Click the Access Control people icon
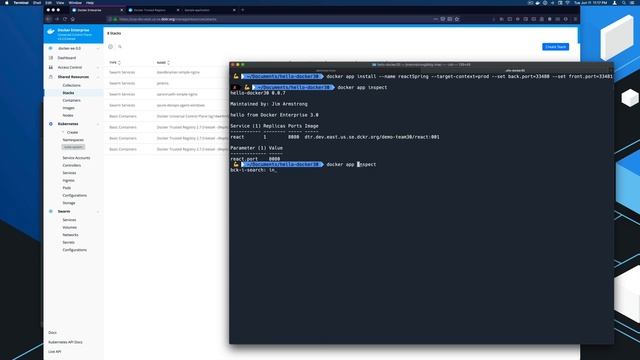 pos(51,67)
